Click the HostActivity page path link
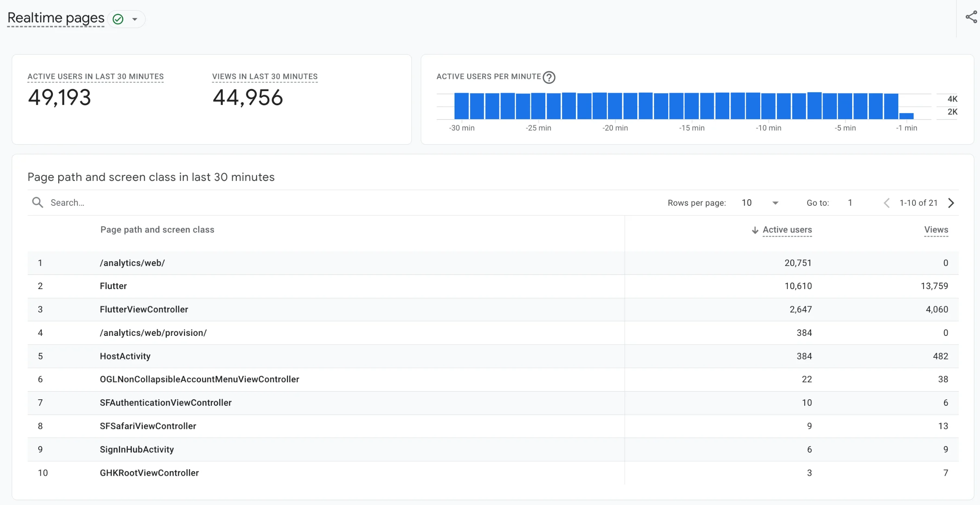Screen dimensions: 980x505 coord(125,356)
